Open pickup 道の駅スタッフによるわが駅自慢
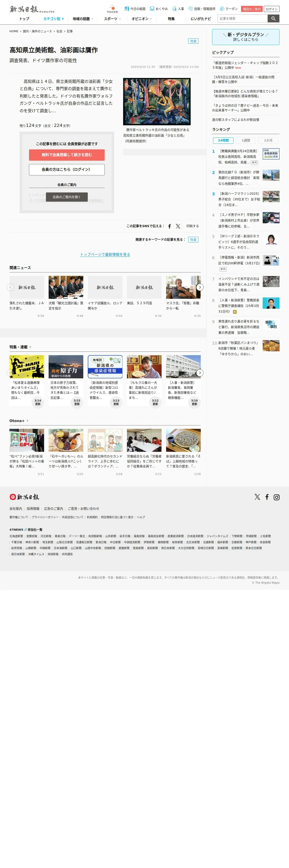289x868 pixels. click(235, 120)
